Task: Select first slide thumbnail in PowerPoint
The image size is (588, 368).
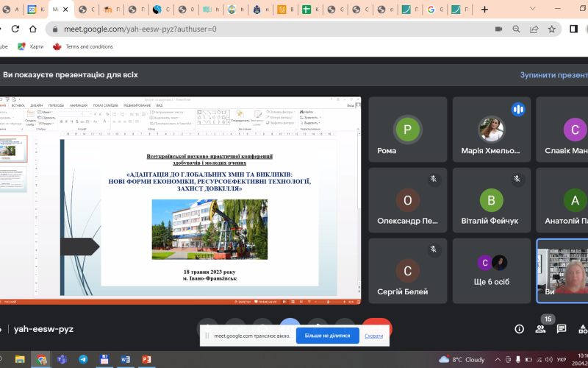Action: [x=13, y=149]
